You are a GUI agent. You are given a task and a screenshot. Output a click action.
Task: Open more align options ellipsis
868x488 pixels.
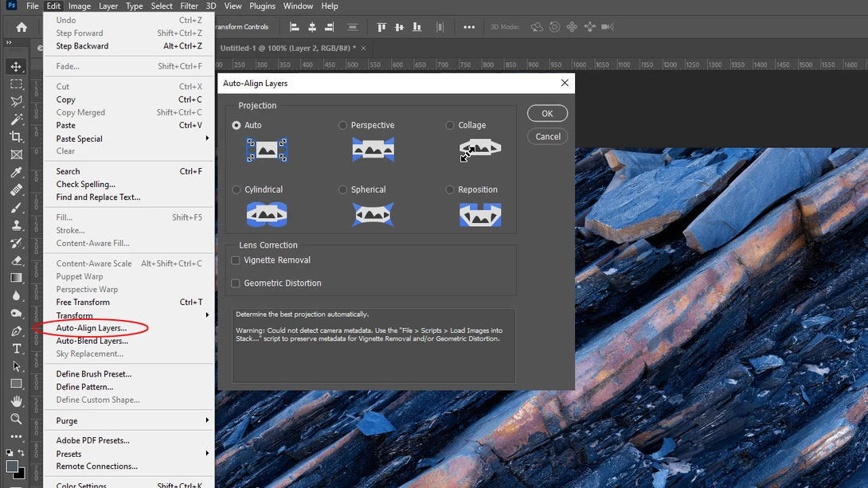point(469,26)
